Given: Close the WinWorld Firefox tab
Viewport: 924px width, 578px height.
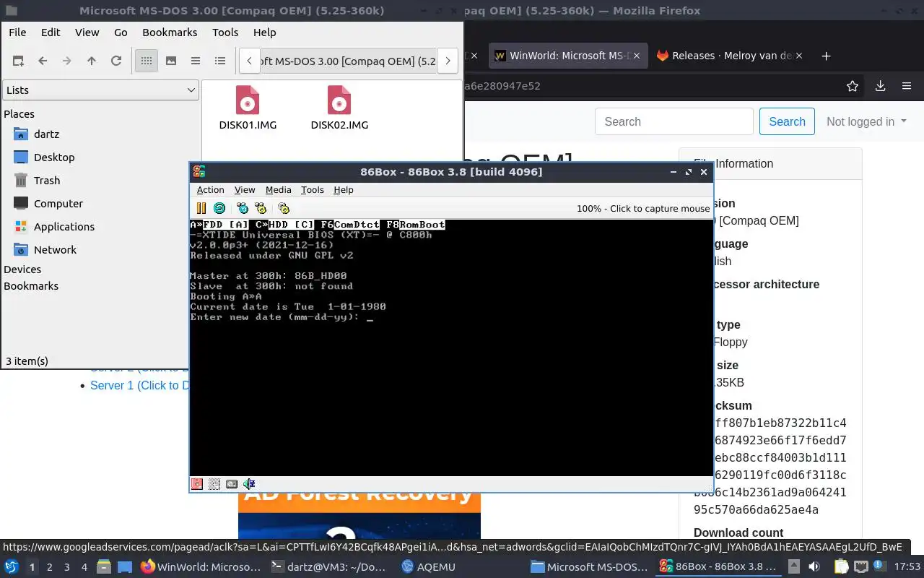Looking at the screenshot, I should [x=637, y=56].
